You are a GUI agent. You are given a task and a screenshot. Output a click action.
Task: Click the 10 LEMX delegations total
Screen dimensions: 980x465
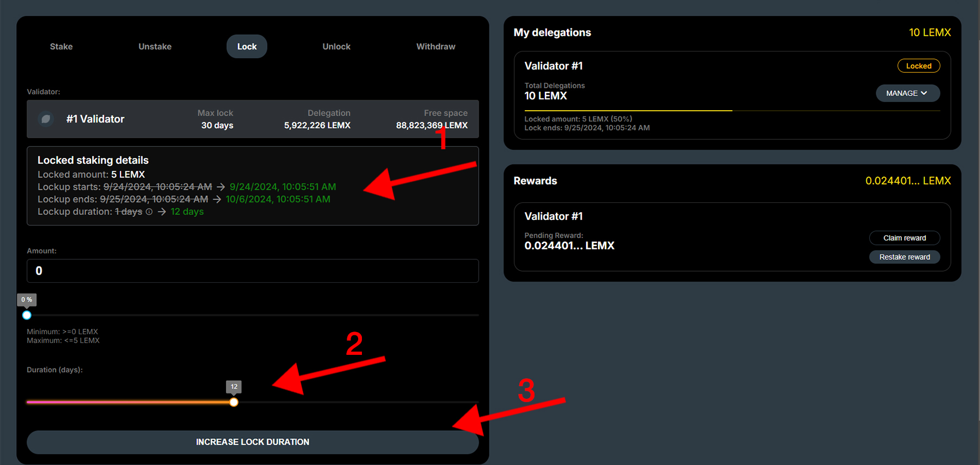[x=930, y=33]
